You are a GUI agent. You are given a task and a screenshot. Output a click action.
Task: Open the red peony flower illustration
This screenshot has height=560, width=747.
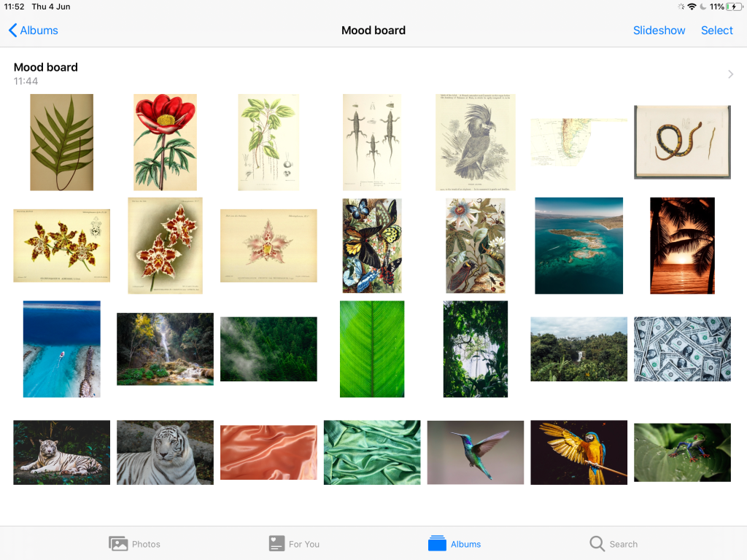pyautogui.click(x=165, y=142)
